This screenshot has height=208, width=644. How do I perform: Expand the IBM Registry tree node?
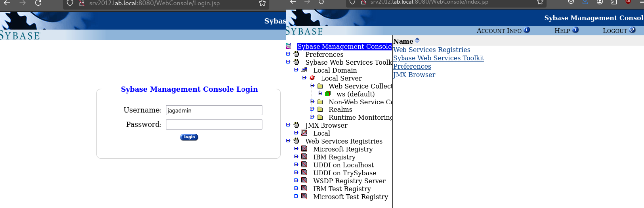pos(296,157)
